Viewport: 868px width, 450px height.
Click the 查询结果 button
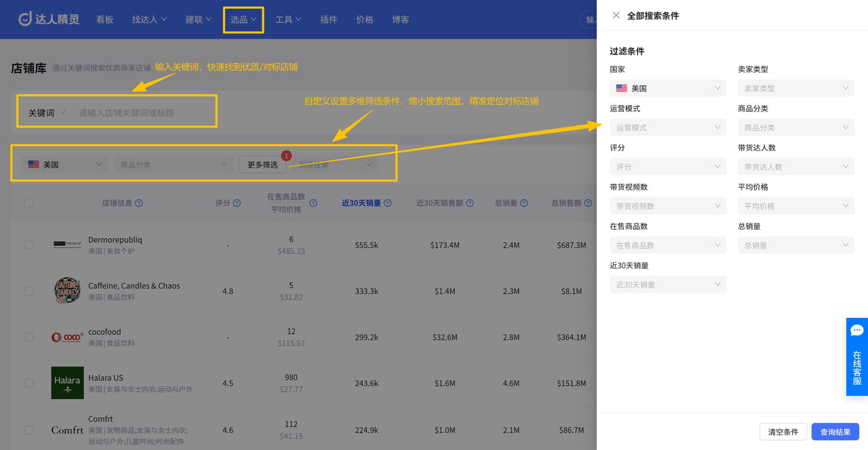(x=835, y=432)
